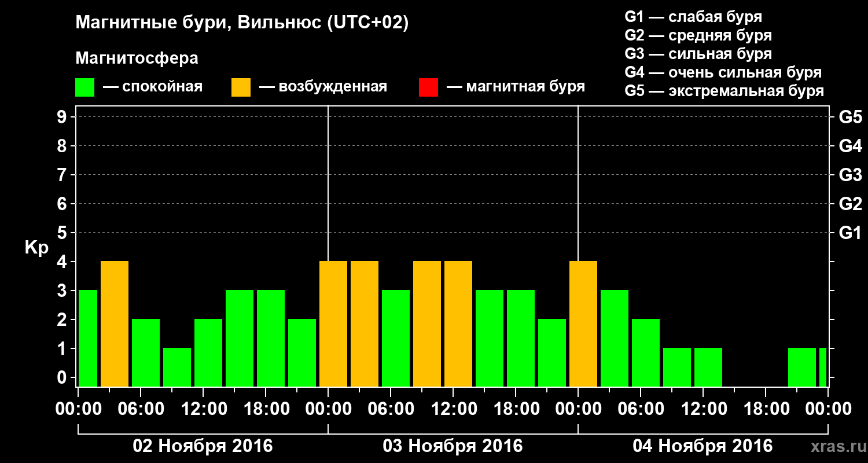Click the green 21:00–24:00 Kp 1 bar on 04 Ноября

(x=802, y=367)
